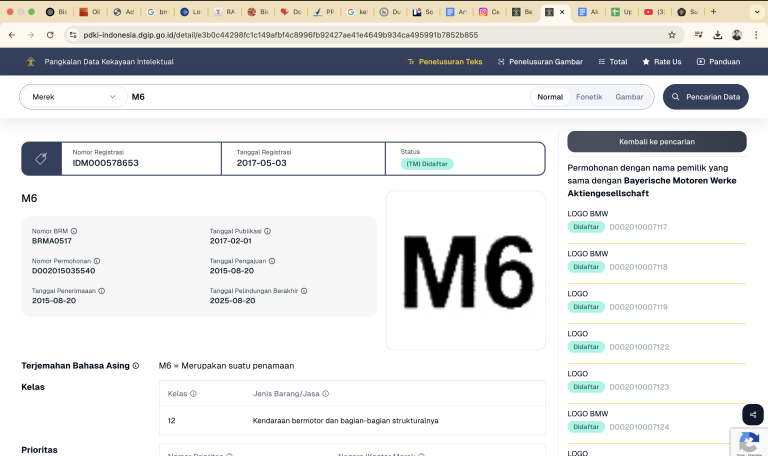
Task: Reload the current page
Action: click(x=50, y=35)
